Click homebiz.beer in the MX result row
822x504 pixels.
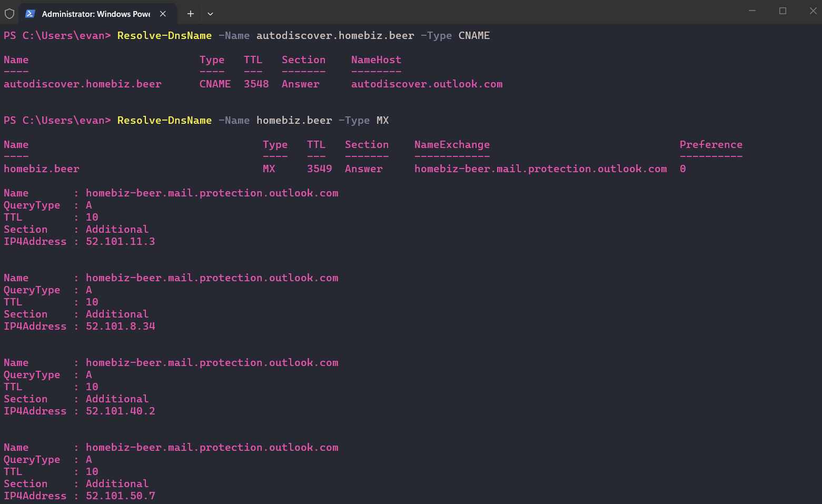point(42,169)
